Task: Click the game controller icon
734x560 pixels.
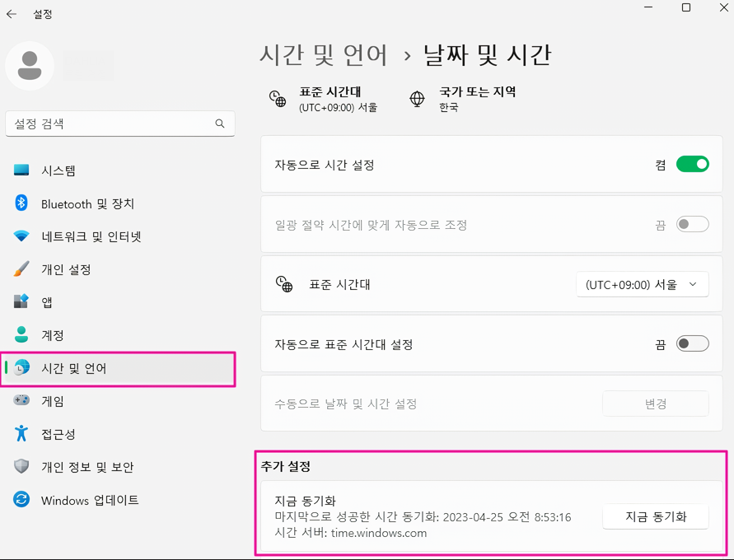Action: coord(21,401)
